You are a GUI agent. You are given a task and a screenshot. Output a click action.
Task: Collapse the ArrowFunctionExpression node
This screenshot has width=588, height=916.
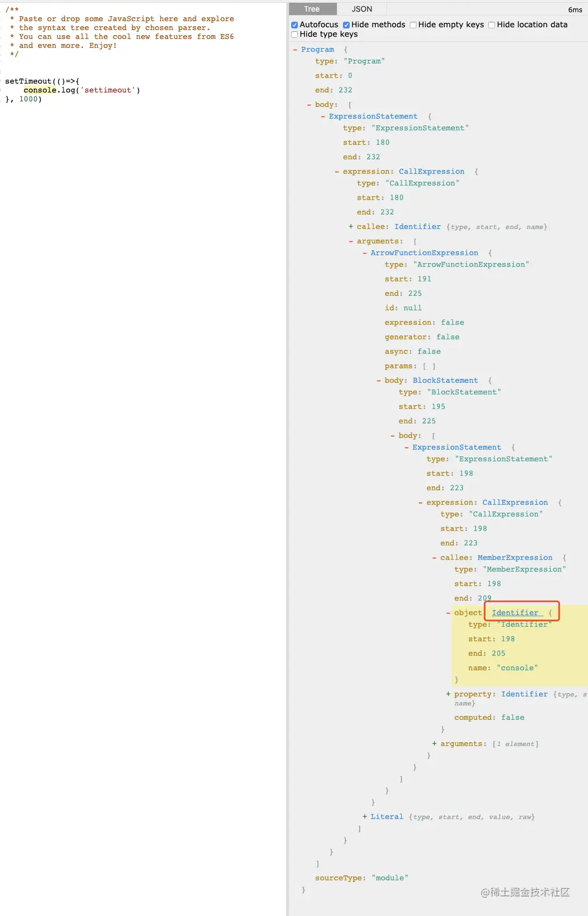click(x=365, y=253)
